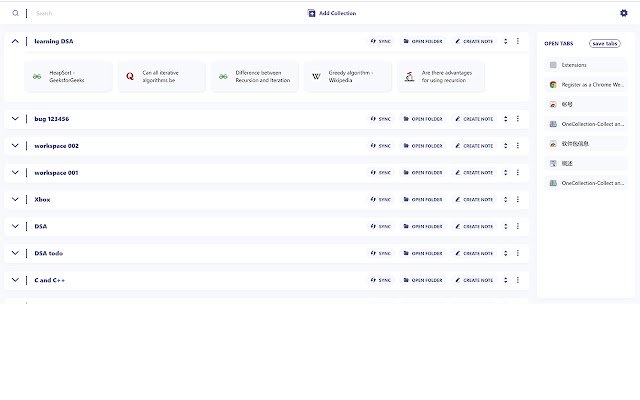Image resolution: width=640 pixels, height=400 pixels.
Task: Open more options for workspace 001
Action: [x=518, y=173]
